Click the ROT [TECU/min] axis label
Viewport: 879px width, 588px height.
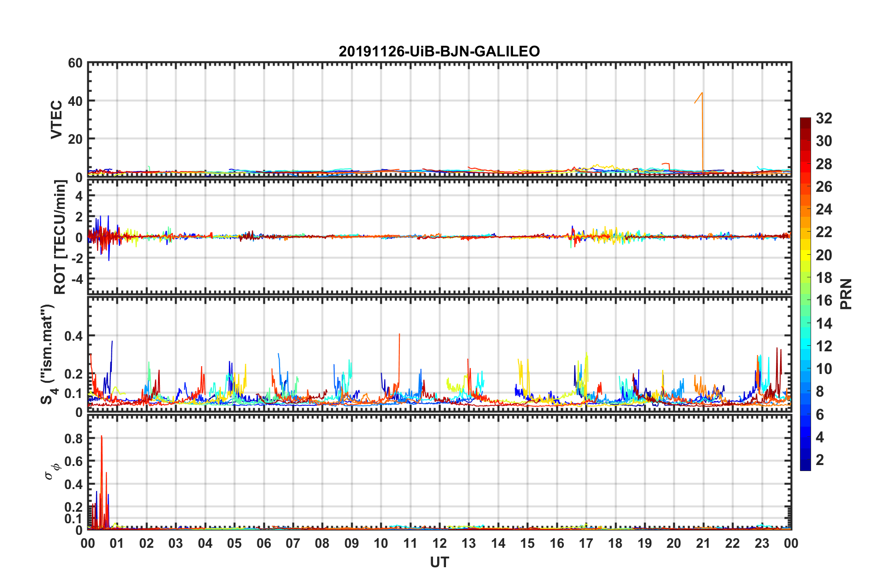[60, 237]
